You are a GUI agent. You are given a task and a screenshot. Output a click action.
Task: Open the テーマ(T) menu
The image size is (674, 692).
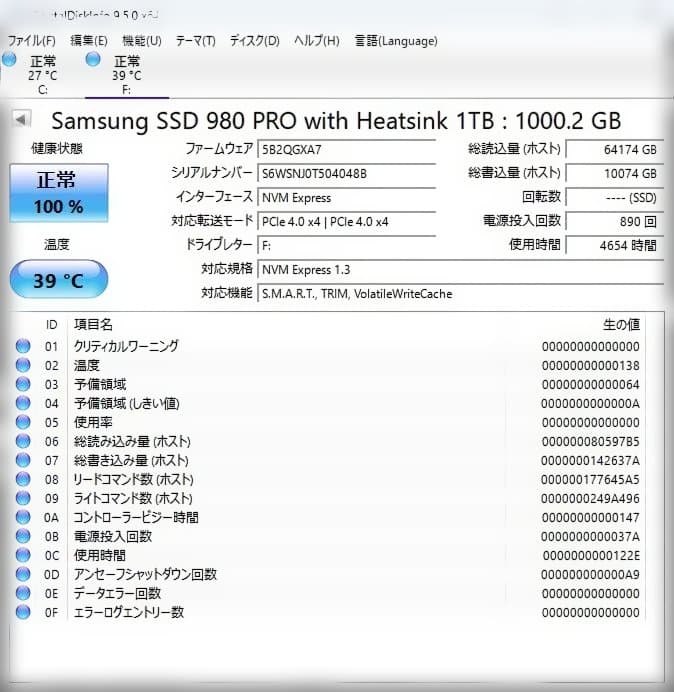[x=196, y=41]
